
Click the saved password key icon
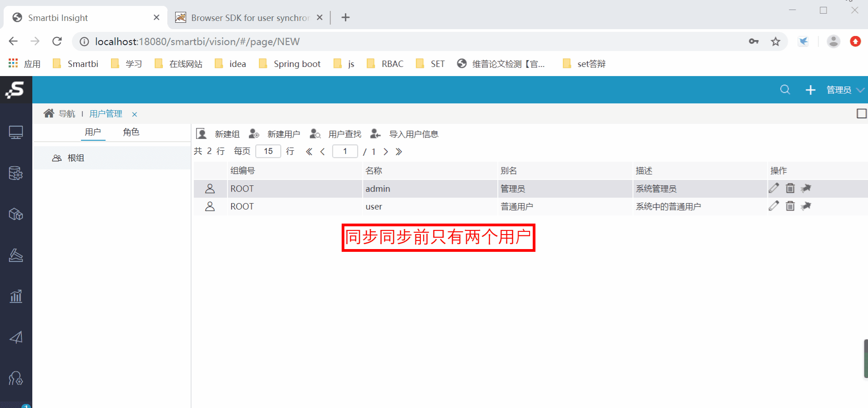click(x=754, y=41)
